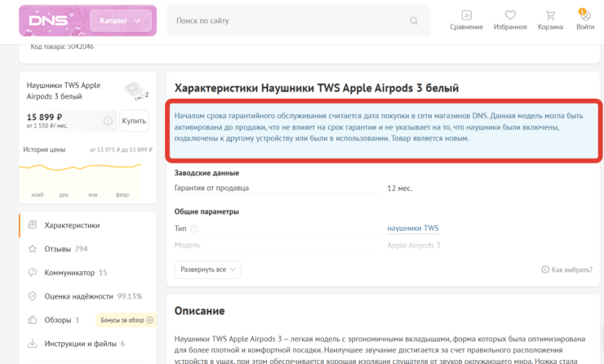Click the shield icon beside Оценка надёжности

coord(33,296)
